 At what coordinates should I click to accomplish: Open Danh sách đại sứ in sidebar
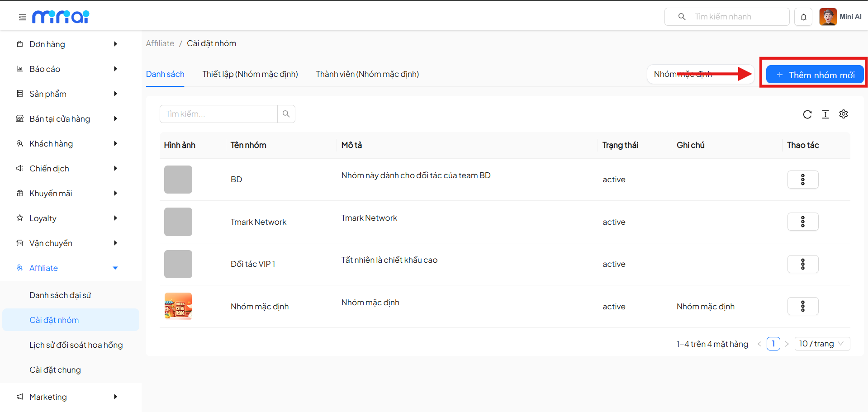(60, 295)
